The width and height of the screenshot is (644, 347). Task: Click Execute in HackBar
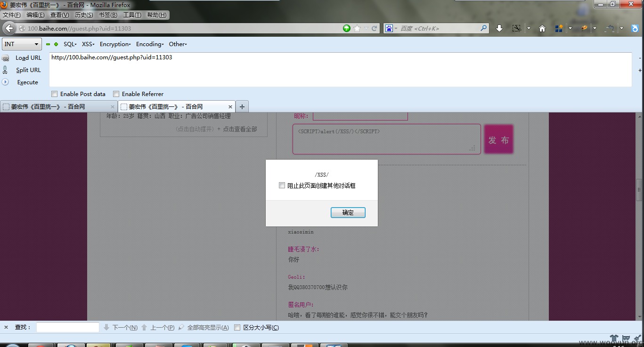(27, 82)
